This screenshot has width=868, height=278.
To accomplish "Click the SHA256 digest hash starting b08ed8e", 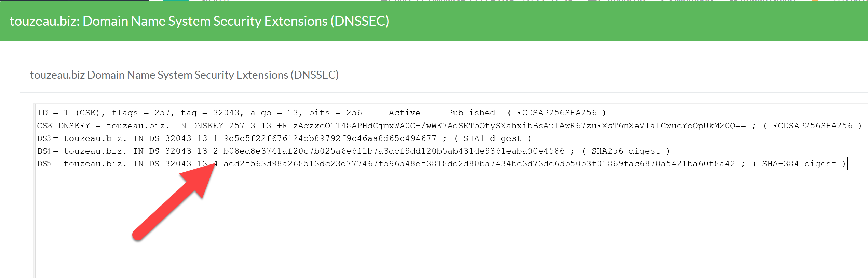I will click(x=394, y=151).
